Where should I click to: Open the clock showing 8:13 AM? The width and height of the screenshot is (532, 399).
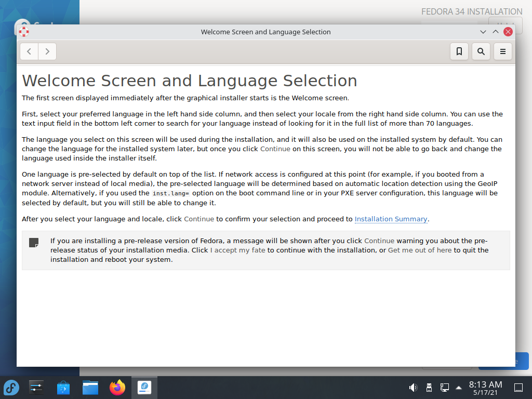click(x=486, y=388)
